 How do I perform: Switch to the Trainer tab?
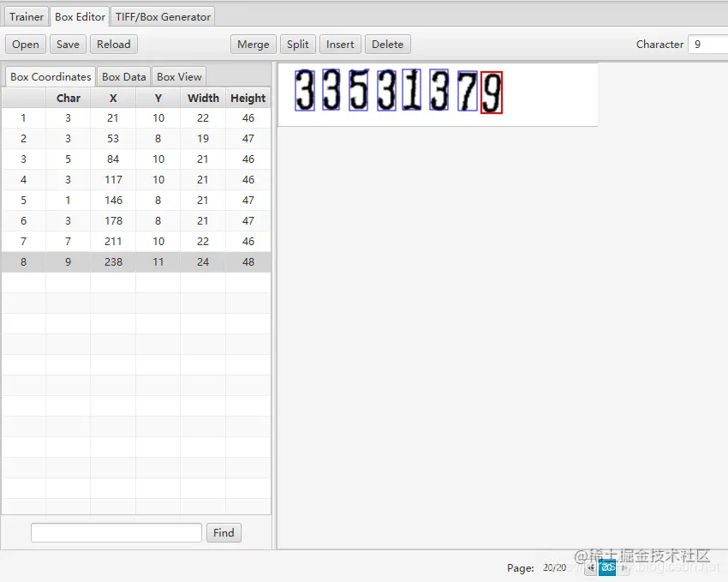[26, 17]
